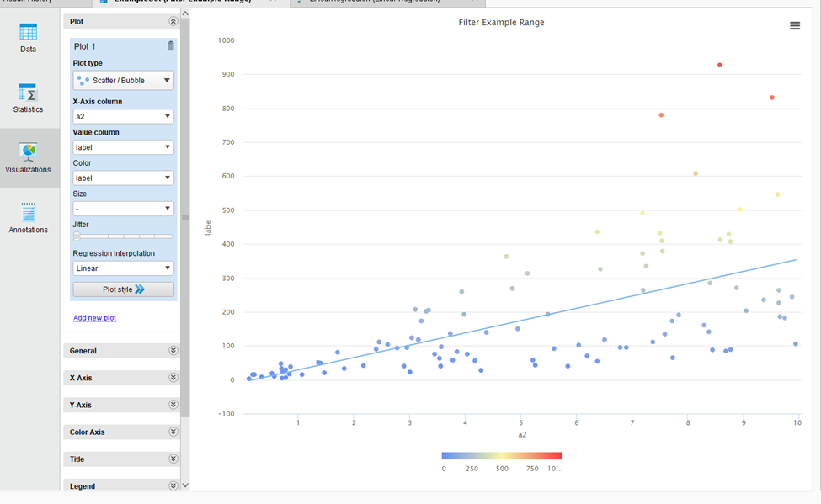Select the ExampleSet Filter Example Range tab
The height and width of the screenshot is (504, 821).
(x=190, y=2)
